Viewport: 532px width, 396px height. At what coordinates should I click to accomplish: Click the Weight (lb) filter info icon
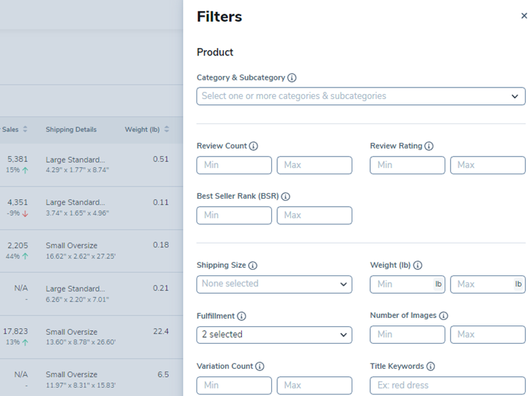tap(417, 266)
